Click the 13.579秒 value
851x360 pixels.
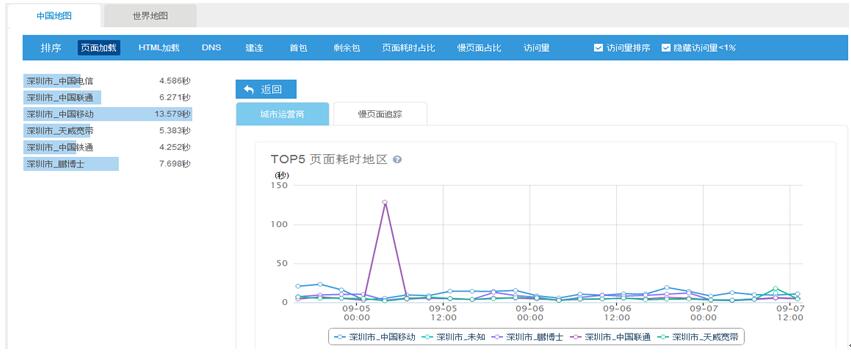coord(173,114)
